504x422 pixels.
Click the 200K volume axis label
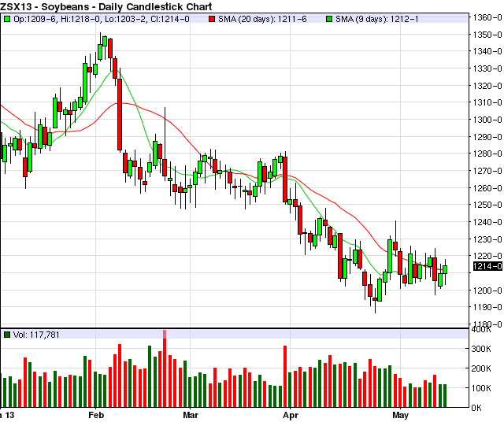481,368
